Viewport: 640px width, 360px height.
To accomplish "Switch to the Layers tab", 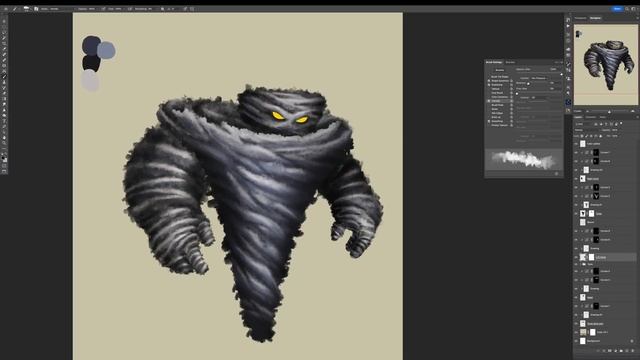I will point(578,117).
